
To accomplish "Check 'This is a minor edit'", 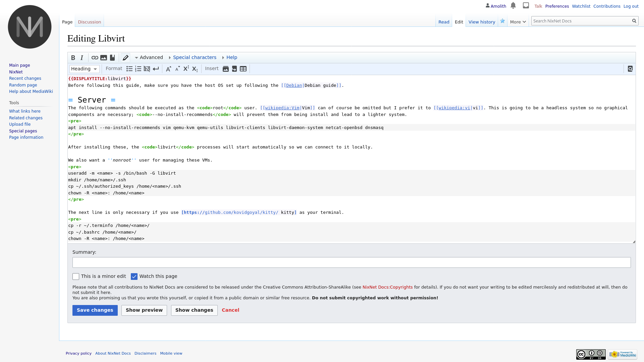I will pyautogui.click(x=76, y=277).
